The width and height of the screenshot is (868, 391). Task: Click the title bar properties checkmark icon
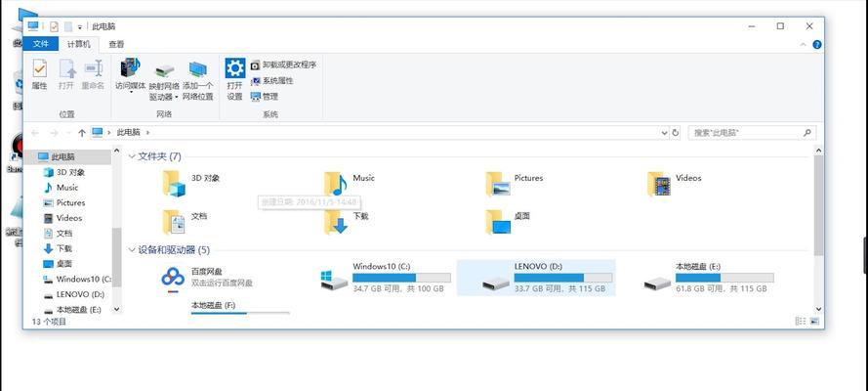55,26
